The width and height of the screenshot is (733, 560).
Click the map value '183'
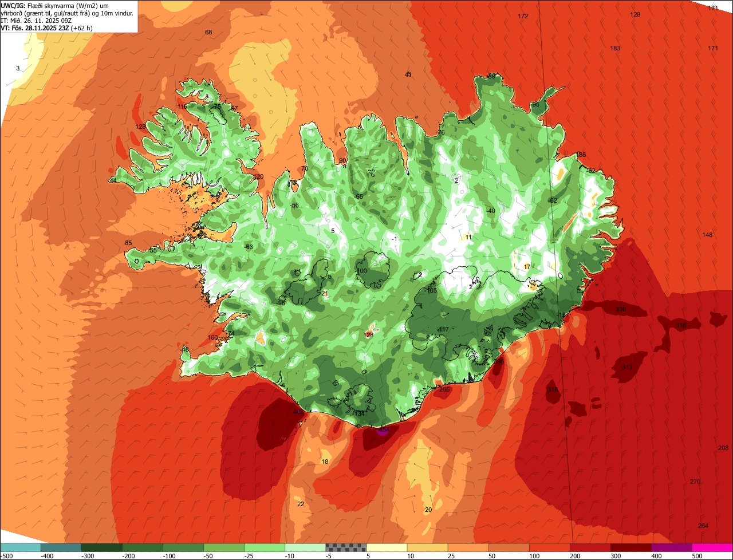click(x=615, y=48)
